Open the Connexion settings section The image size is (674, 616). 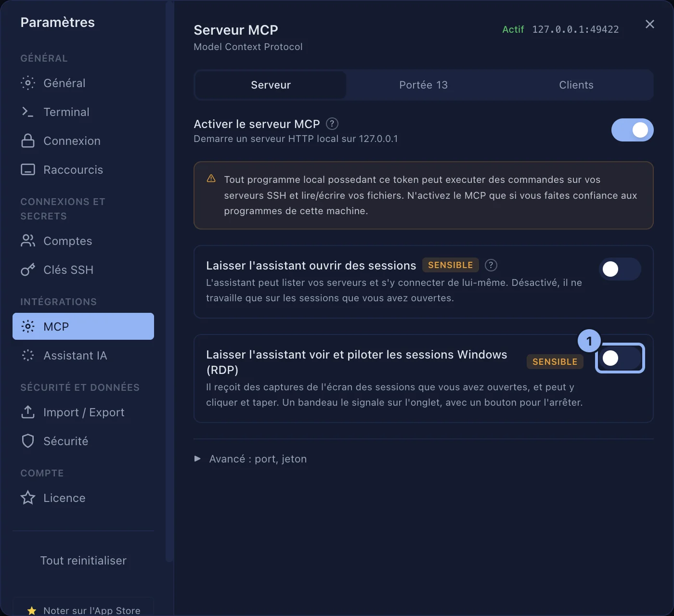[x=83, y=141]
